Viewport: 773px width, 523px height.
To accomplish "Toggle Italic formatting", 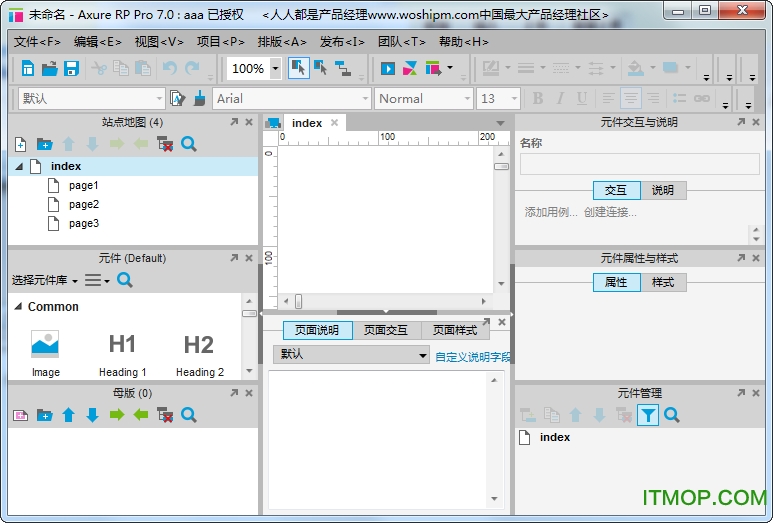I will (560, 99).
